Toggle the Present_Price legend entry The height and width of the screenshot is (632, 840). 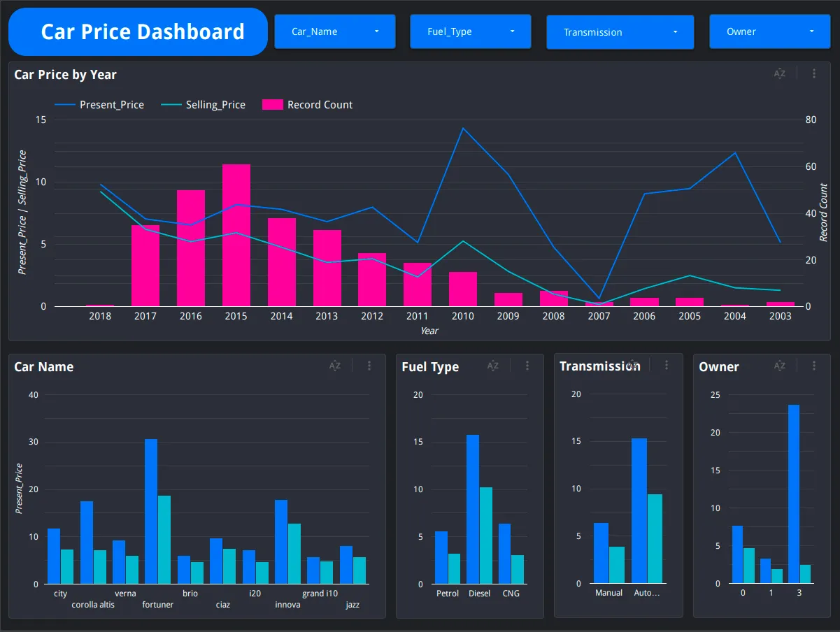click(x=99, y=105)
